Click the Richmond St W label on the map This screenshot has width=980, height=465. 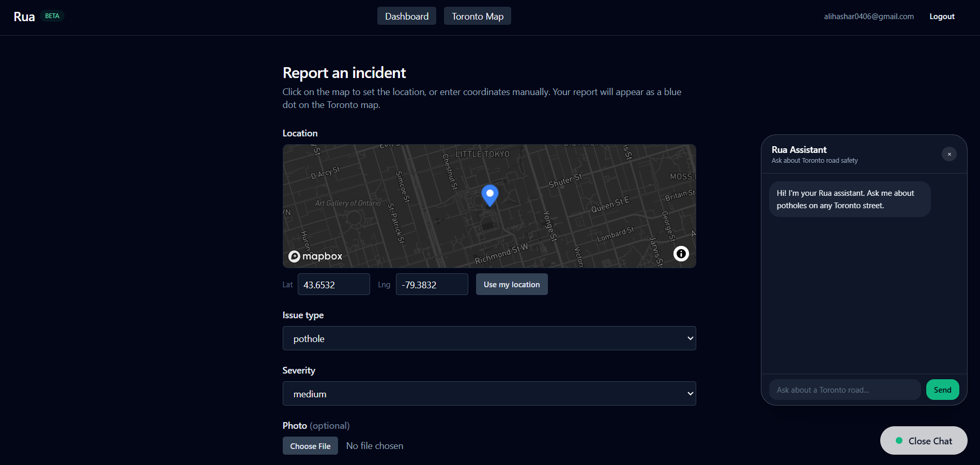point(501,253)
